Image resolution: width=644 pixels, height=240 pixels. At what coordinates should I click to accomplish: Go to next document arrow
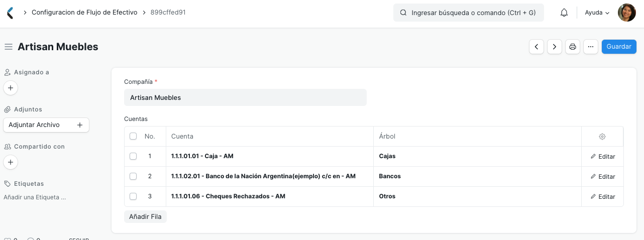tap(555, 47)
